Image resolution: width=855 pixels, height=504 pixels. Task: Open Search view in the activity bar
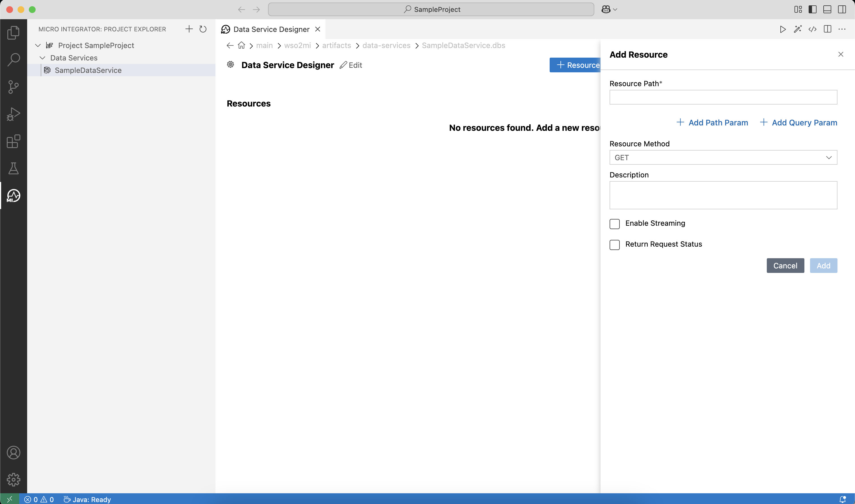(x=13, y=59)
